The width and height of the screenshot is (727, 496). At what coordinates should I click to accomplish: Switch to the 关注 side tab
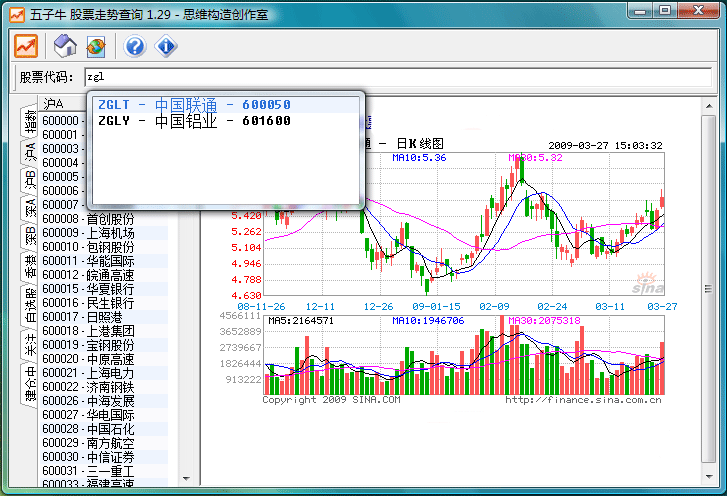tap(30, 345)
